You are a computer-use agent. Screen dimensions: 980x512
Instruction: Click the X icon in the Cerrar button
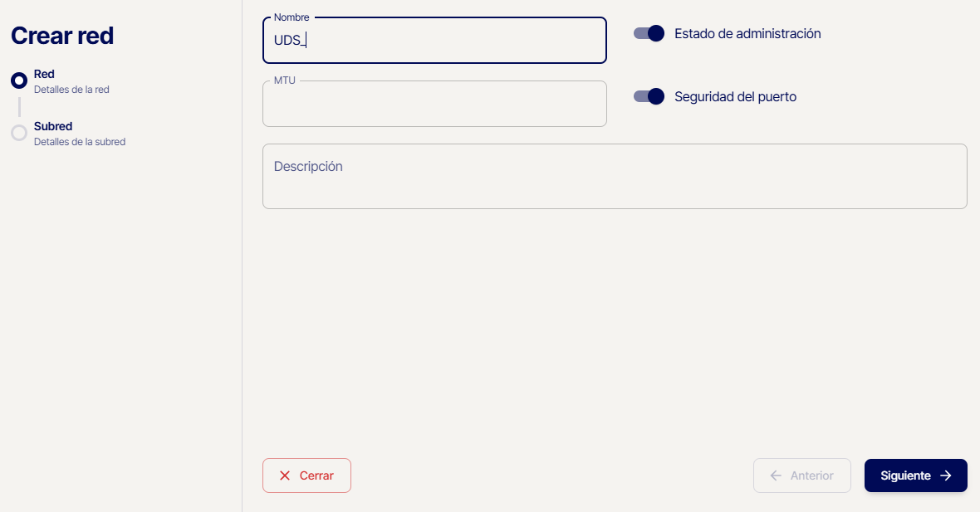click(x=285, y=475)
